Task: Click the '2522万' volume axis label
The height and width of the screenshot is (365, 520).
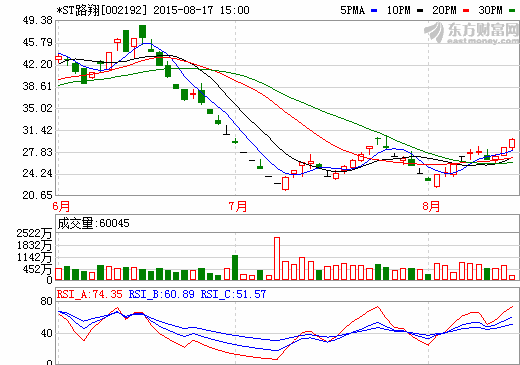Action: point(34,233)
